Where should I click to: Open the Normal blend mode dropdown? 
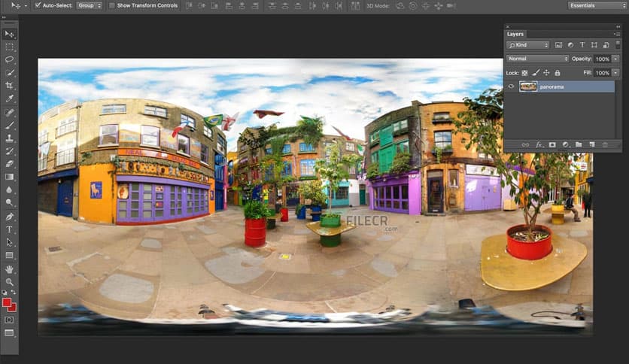pyautogui.click(x=537, y=59)
